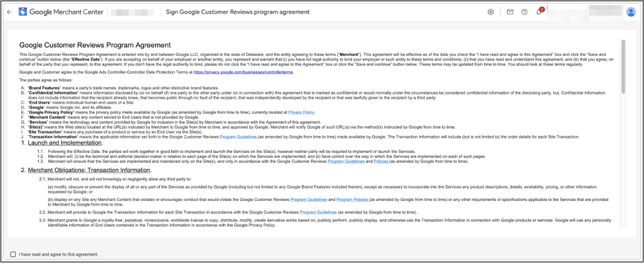Click 'The parties agree as follows:' text
The height and width of the screenshot is (264, 644).
46,80
